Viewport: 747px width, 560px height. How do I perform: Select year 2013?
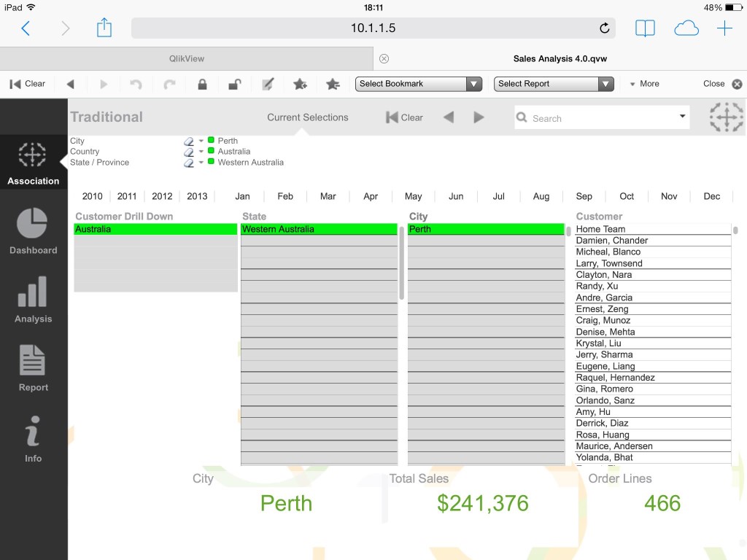[197, 196]
